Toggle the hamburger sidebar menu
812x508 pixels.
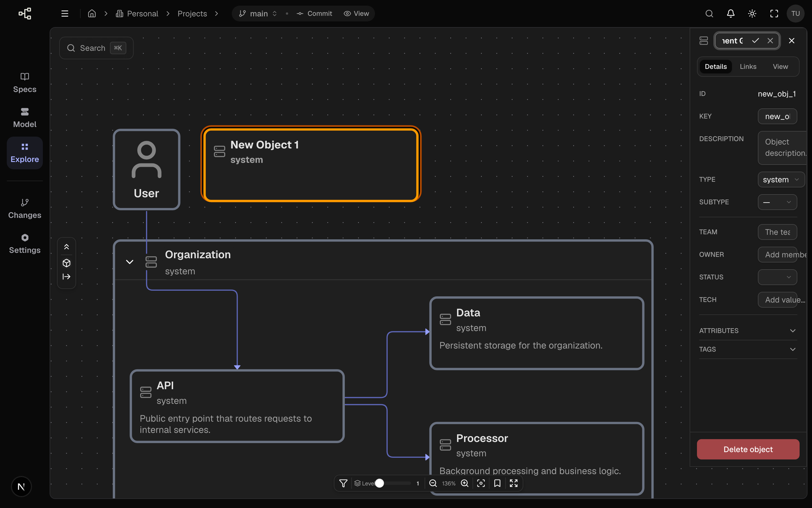[x=65, y=14]
